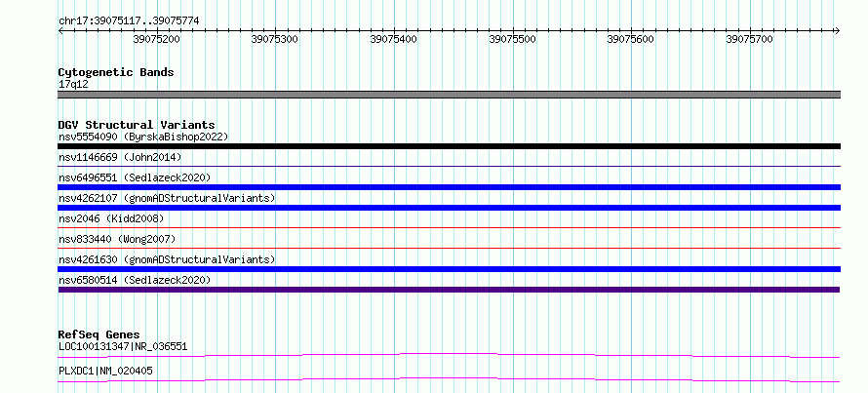Click the 39075500 ruler position label
The height and width of the screenshot is (393, 868).
point(513,39)
